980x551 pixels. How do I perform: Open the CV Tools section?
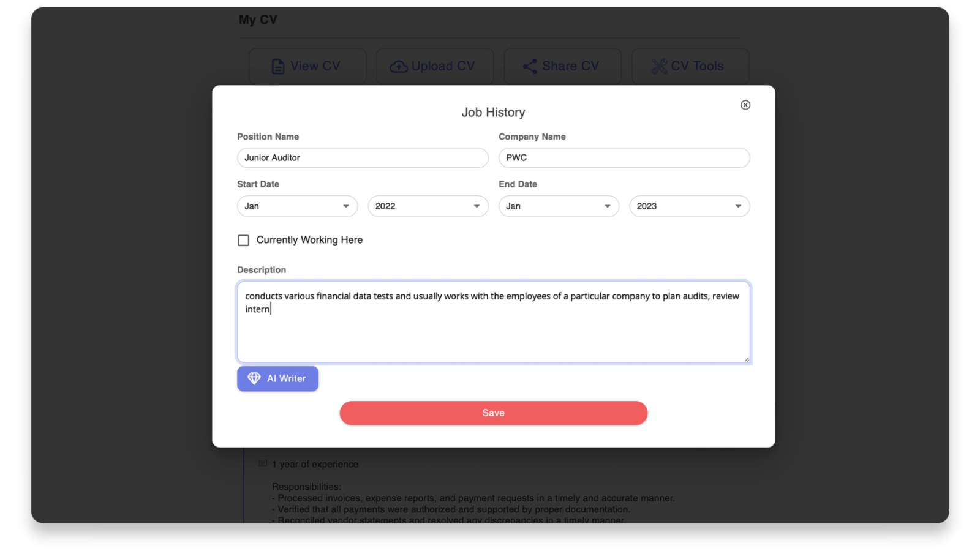[690, 66]
